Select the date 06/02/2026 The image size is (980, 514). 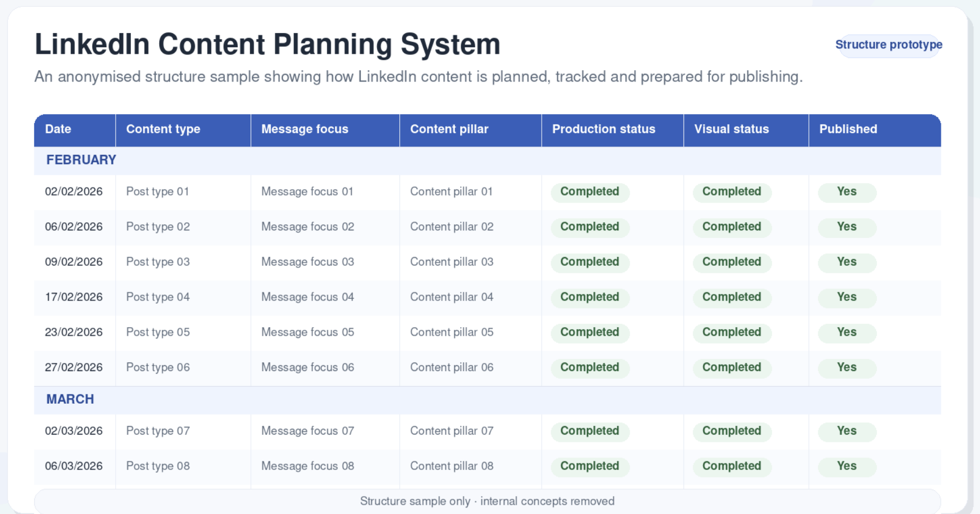(x=74, y=227)
